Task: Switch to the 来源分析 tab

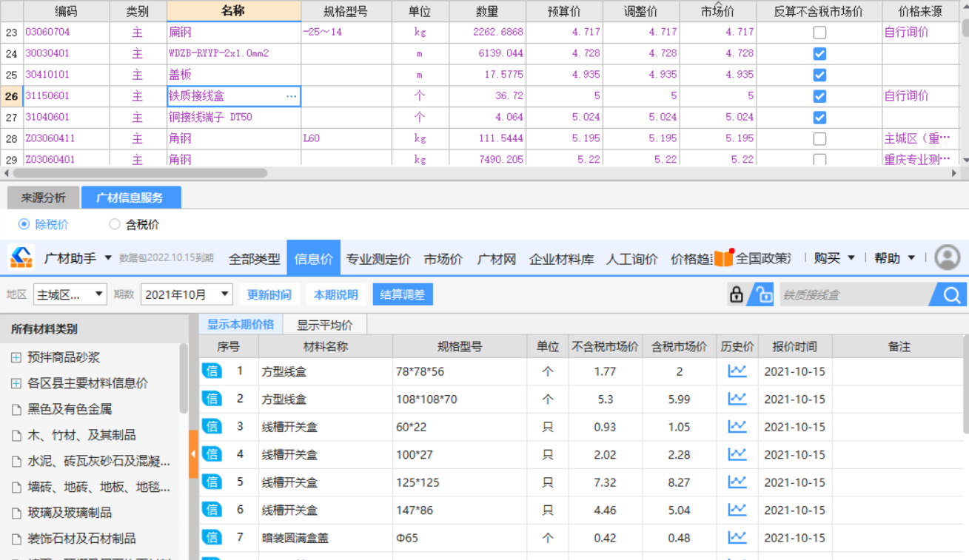Action: [x=43, y=198]
